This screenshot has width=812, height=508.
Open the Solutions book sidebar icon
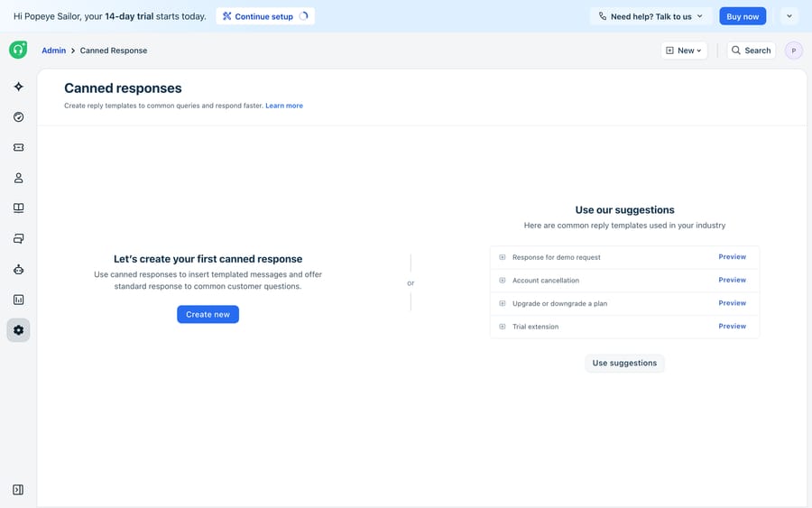19,208
